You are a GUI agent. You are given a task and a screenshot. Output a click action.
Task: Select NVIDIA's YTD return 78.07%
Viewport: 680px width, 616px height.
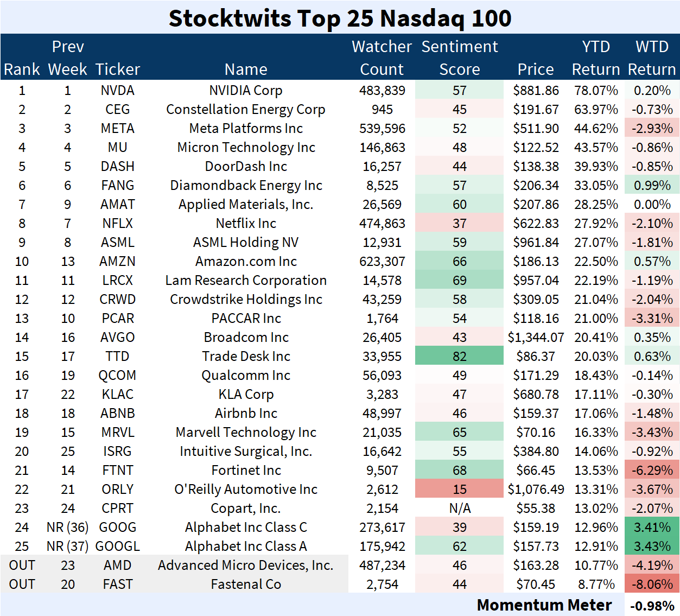click(595, 91)
